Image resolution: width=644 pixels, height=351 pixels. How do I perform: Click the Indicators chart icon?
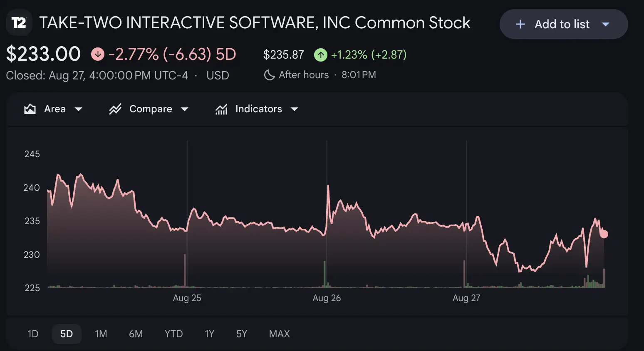pos(221,109)
